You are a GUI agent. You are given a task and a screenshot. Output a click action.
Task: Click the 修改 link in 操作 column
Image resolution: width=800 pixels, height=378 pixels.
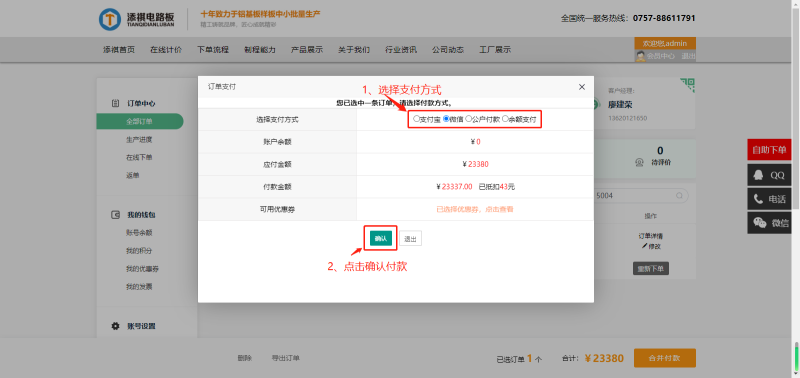[655, 246]
